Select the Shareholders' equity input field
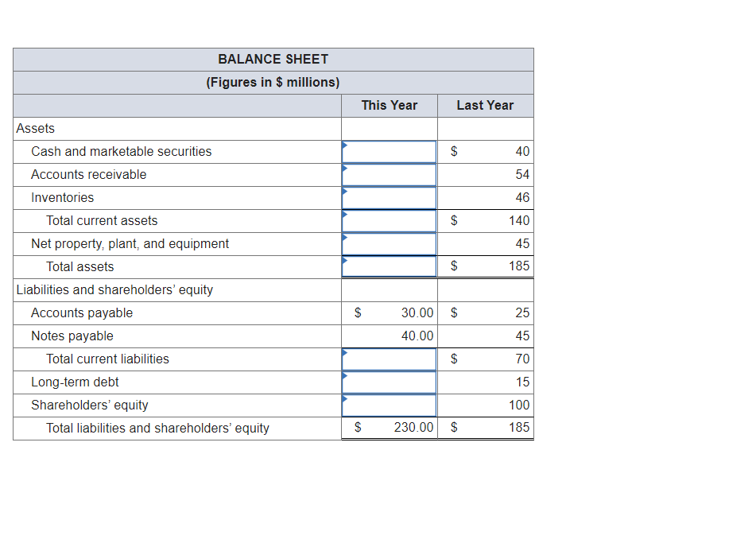 (389, 405)
